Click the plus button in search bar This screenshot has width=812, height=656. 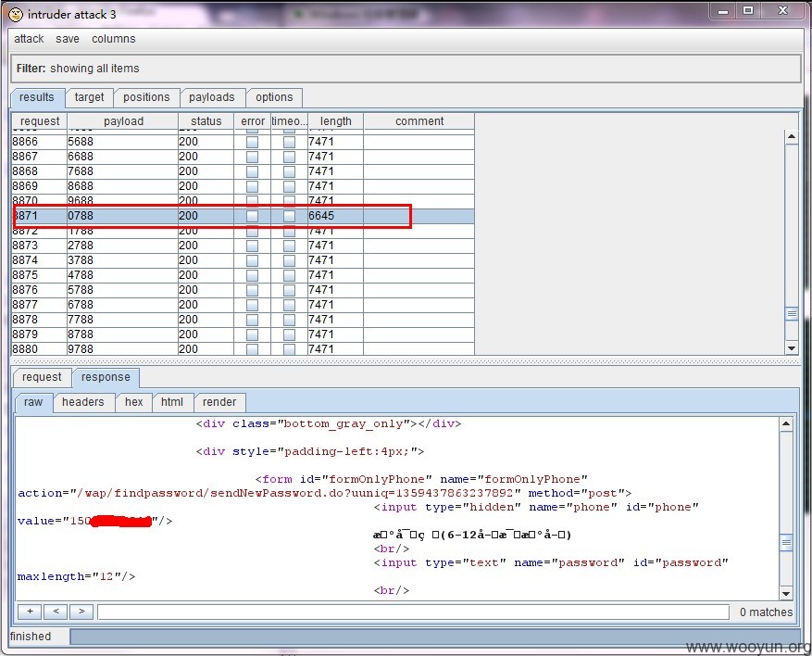[x=30, y=612]
